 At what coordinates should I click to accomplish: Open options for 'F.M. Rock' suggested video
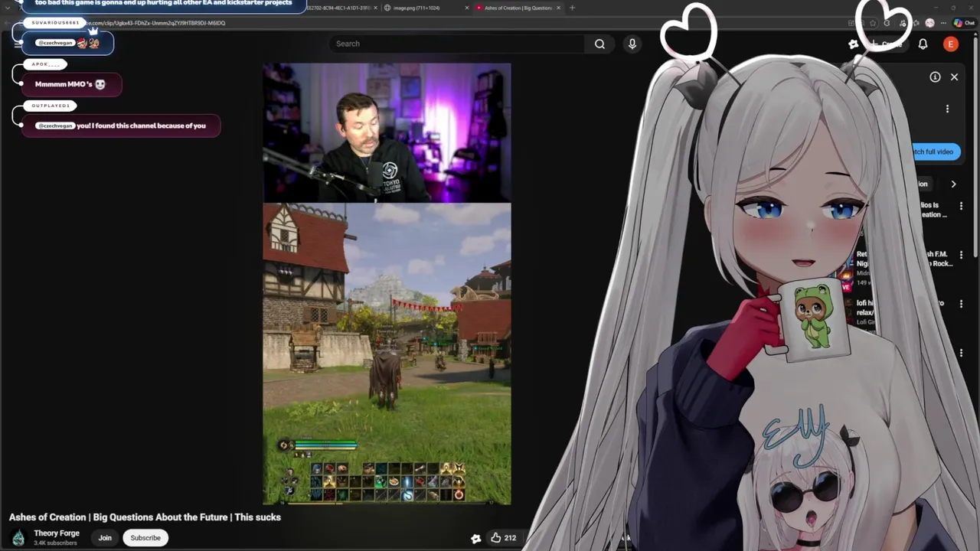pyautogui.click(x=961, y=255)
